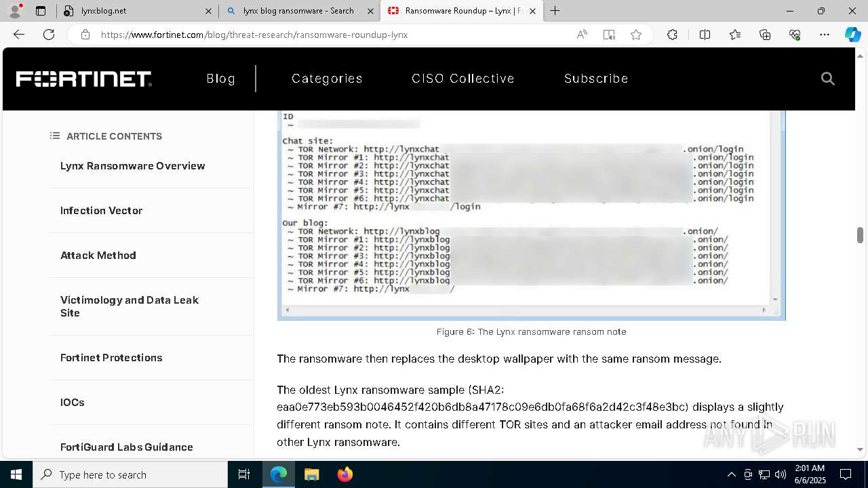Jump to Victimology and Data Leak Site
Image resolution: width=868 pixels, height=488 pixels.
coord(130,306)
